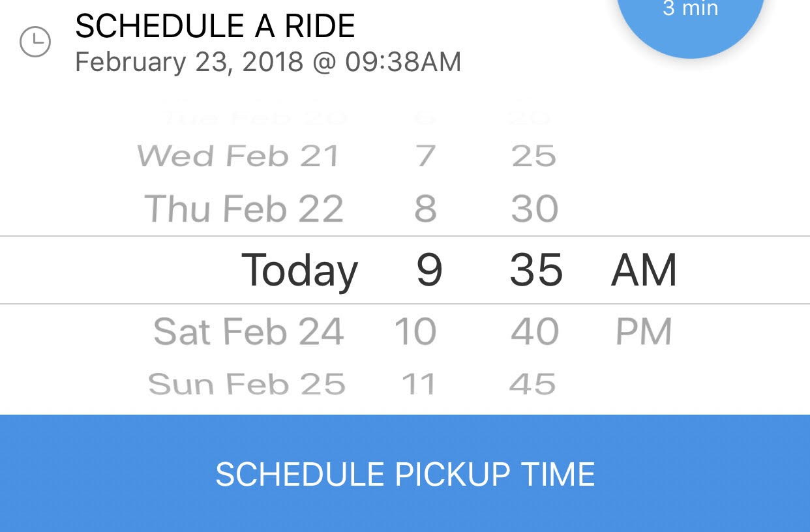
Task: Select hour 7 in the picker
Action: click(425, 156)
